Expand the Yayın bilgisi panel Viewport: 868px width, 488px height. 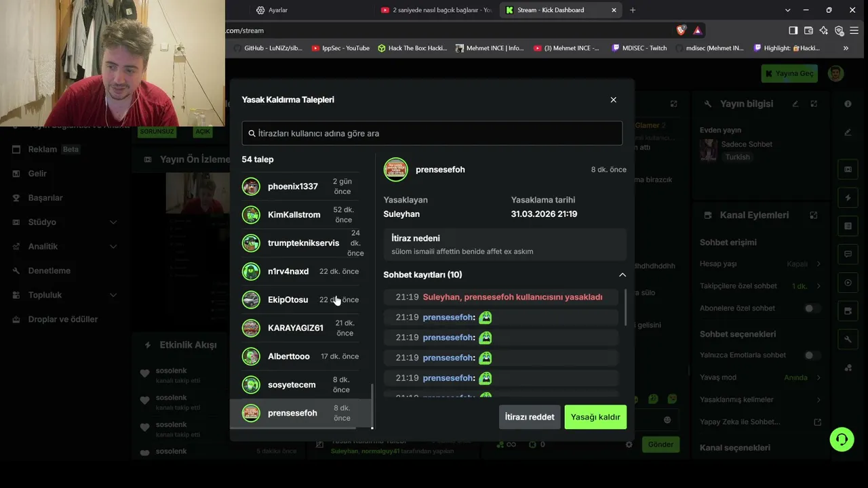tap(814, 104)
